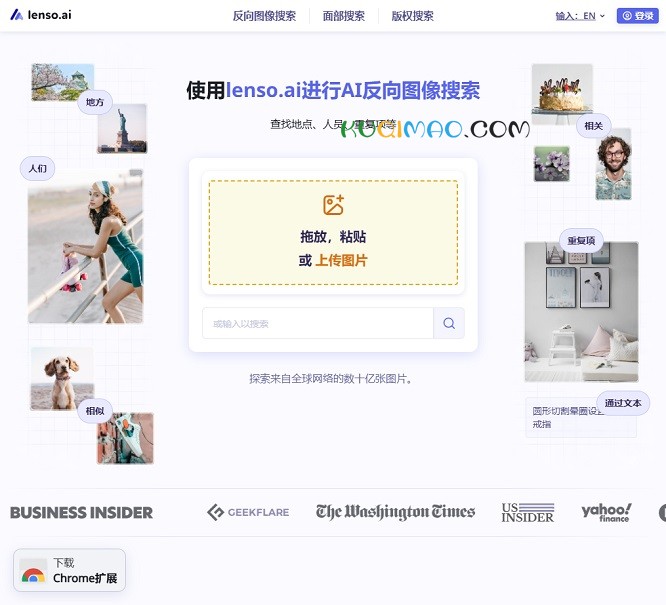Image resolution: width=666 pixels, height=605 pixels.
Task: Click the 下载 Chrome扩展 button
Action: [x=70, y=570]
